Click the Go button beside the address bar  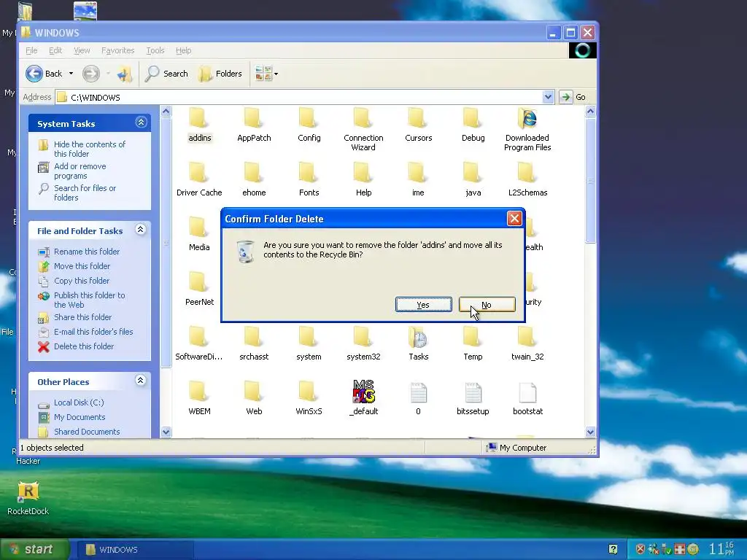pyautogui.click(x=573, y=97)
